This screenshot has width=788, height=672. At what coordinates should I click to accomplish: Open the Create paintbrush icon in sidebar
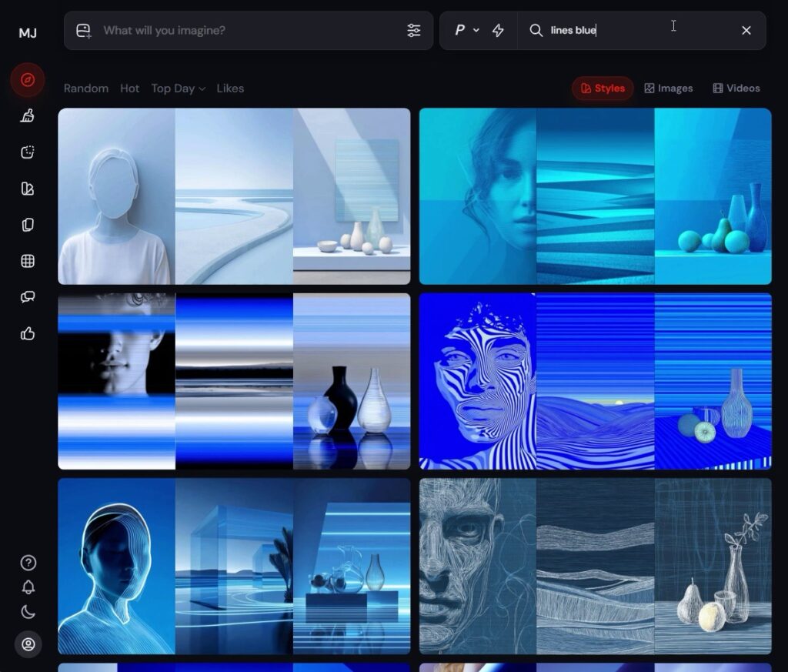click(28, 116)
